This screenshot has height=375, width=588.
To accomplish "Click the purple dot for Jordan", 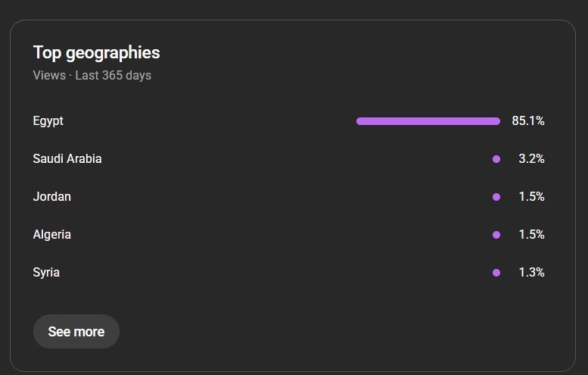I will [x=496, y=197].
